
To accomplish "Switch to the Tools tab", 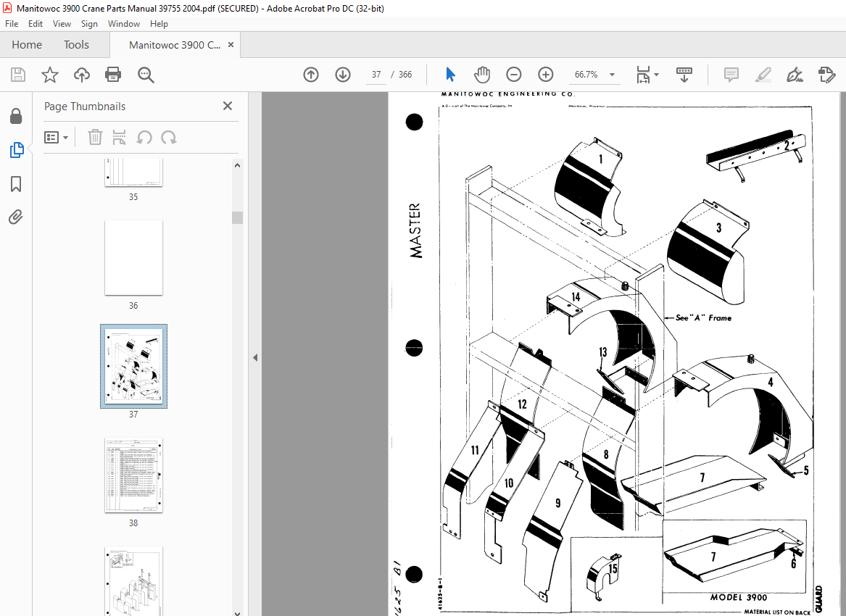I will (x=76, y=45).
